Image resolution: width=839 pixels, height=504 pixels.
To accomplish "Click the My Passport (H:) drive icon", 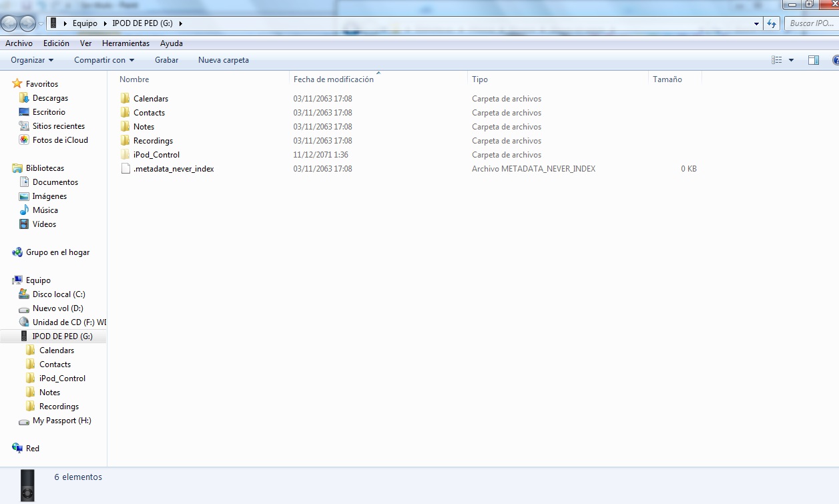I will click(x=24, y=421).
